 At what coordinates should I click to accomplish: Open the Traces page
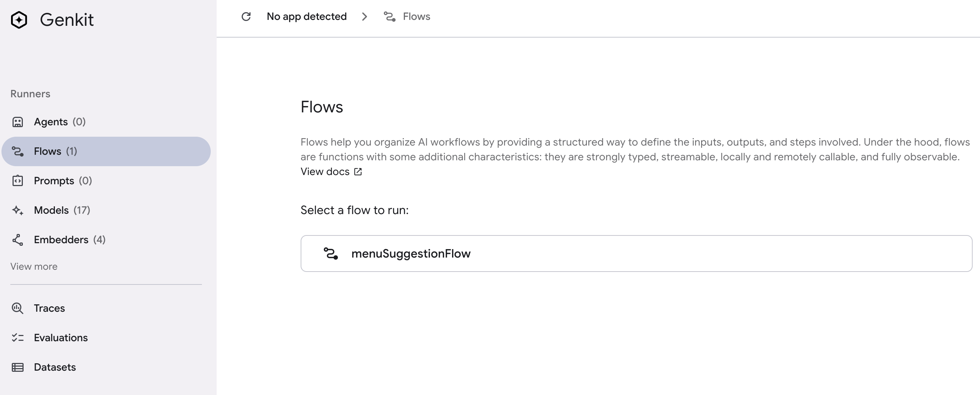106,308
